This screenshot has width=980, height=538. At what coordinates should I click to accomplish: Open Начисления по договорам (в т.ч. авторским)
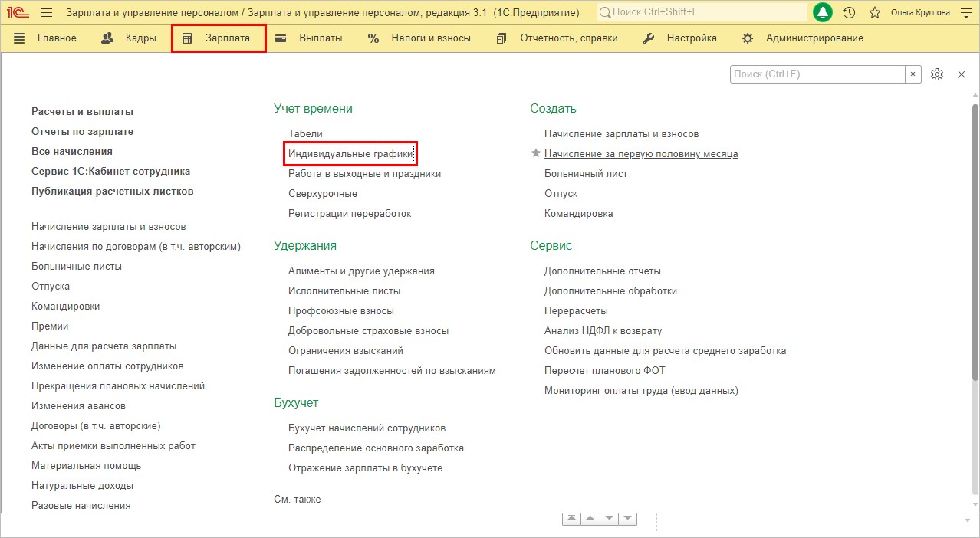pos(136,246)
